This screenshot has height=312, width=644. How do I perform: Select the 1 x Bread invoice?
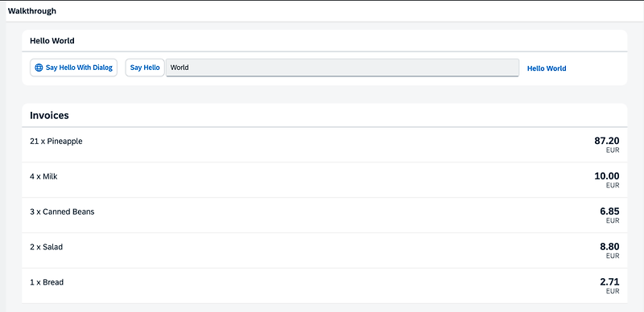(x=324, y=286)
